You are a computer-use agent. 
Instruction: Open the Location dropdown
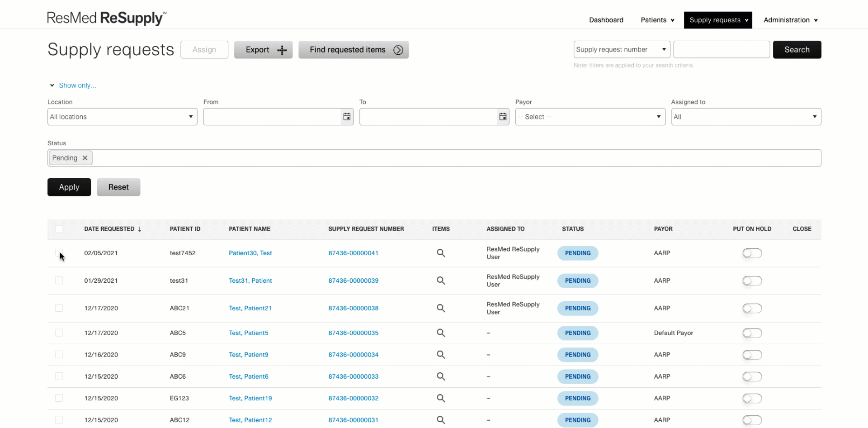click(122, 117)
